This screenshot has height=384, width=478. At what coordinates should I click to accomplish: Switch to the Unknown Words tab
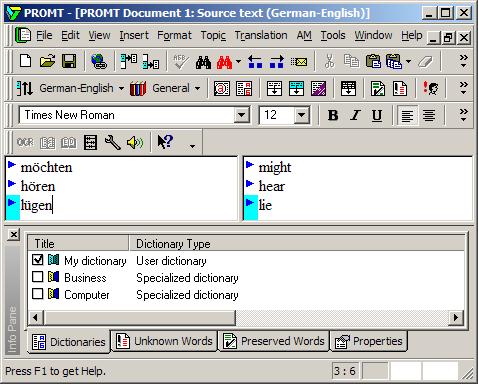click(x=164, y=341)
